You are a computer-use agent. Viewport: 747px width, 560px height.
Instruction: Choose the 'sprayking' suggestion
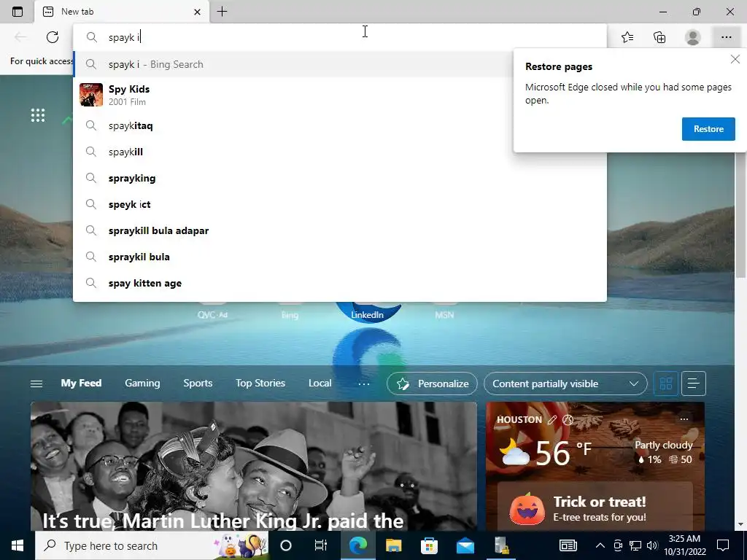point(340,178)
